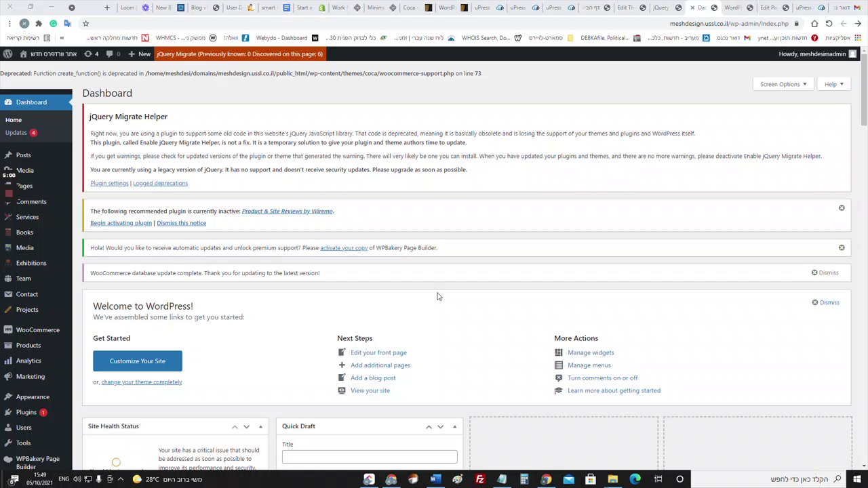Open Microsoft Edge from the taskbar
This screenshot has height=488, width=868.
[x=635, y=479]
